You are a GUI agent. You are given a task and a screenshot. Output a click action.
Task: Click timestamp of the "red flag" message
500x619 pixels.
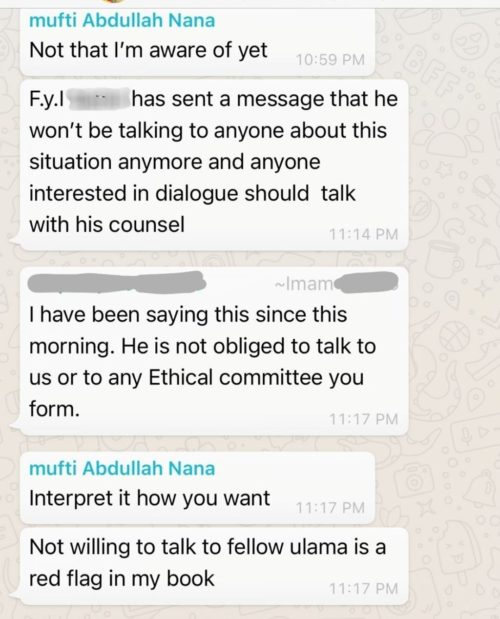(363, 589)
